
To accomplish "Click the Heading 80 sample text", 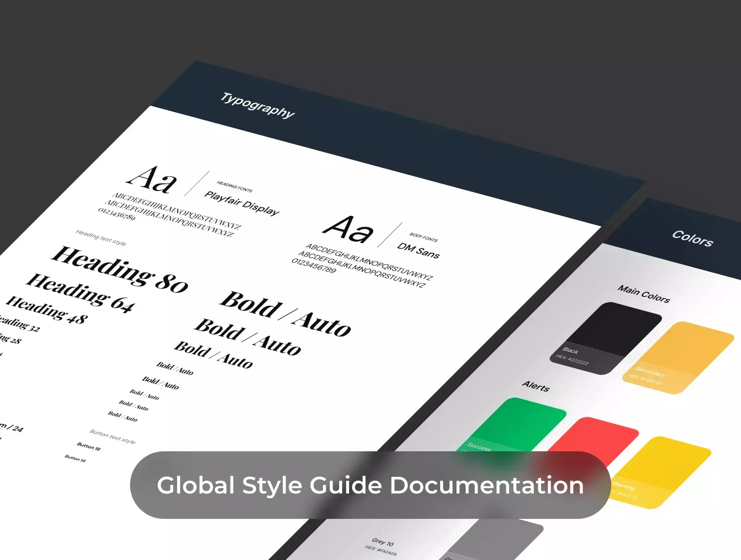I will pos(119,269).
